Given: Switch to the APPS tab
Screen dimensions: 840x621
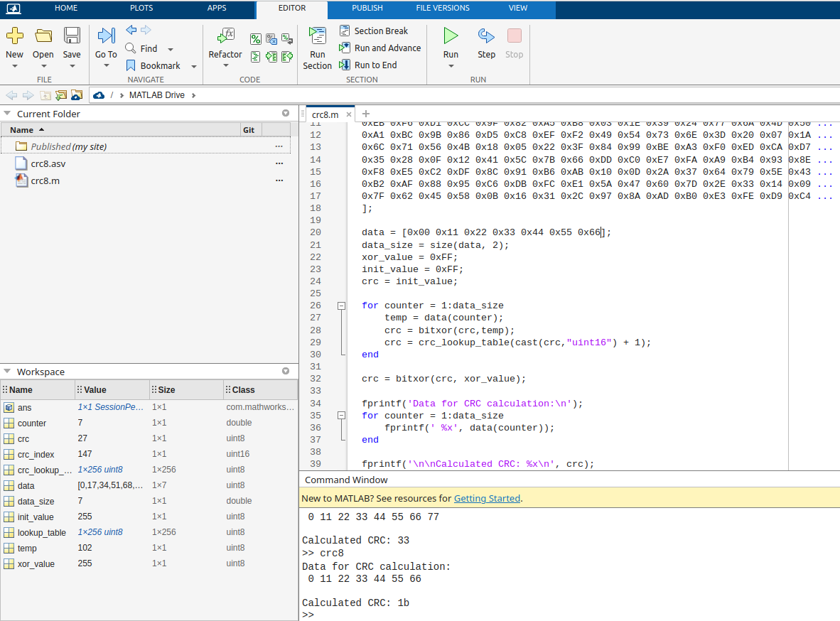Looking at the screenshot, I should coord(217,8).
